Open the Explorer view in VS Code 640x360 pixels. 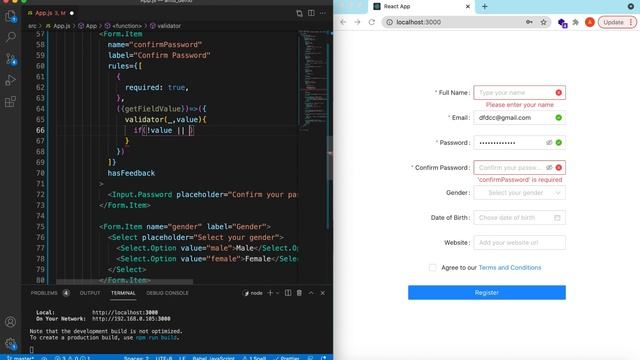pyautogui.click(x=11, y=16)
